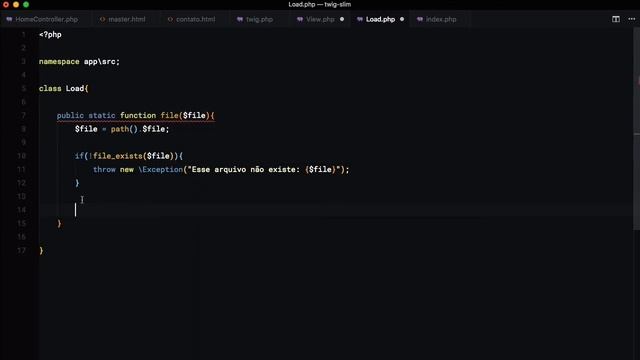640x360 pixels.
Task: Open the twig.php tab
Action: pyautogui.click(x=255, y=19)
